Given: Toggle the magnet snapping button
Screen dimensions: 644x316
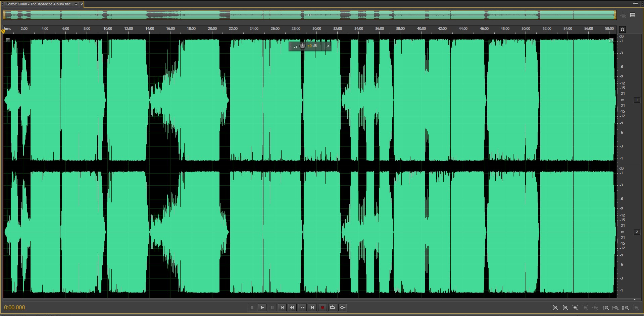Looking at the screenshot, I should click(622, 29).
